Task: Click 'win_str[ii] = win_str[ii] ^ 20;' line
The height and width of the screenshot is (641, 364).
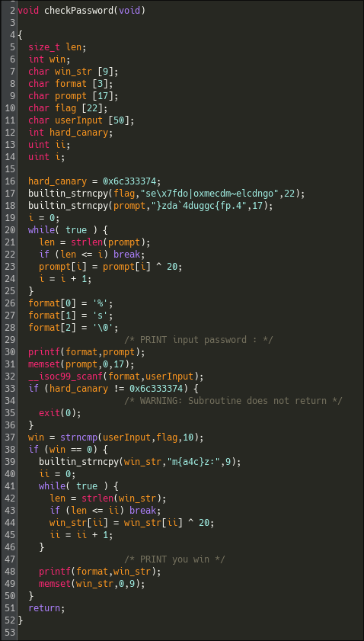Action: (x=132, y=523)
